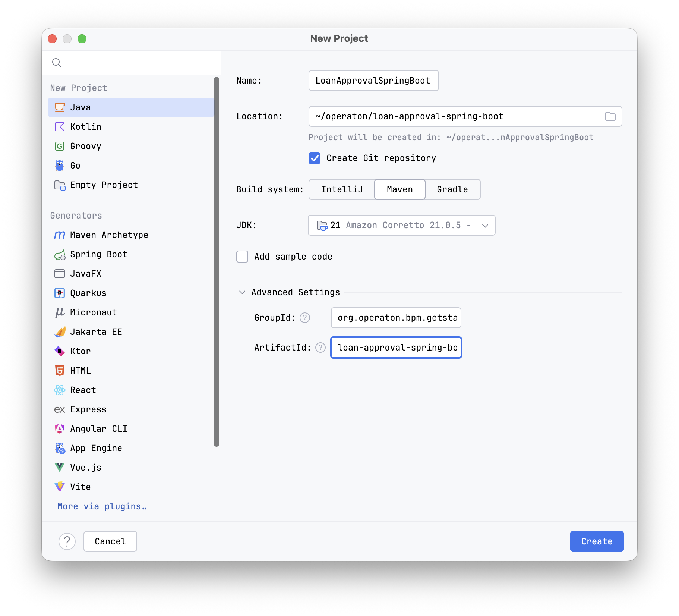The image size is (679, 616).
Task: Select Kotlin project type
Action: 131,127
